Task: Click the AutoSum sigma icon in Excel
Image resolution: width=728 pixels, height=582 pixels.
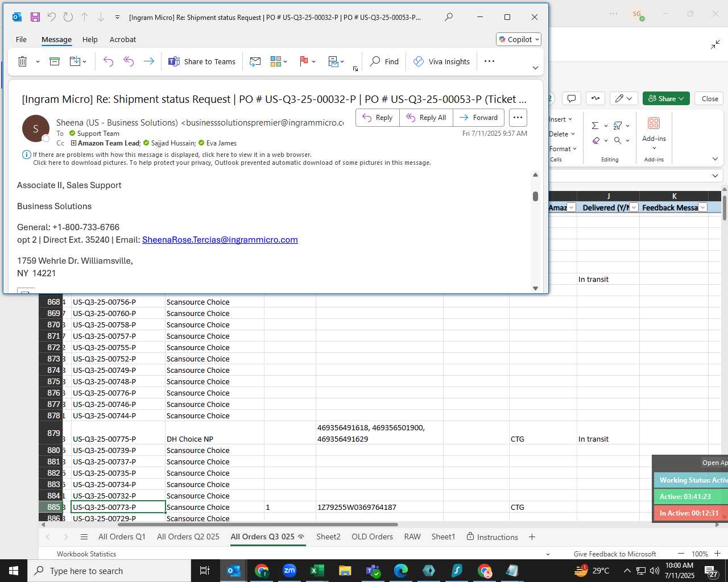Action: (x=595, y=126)
